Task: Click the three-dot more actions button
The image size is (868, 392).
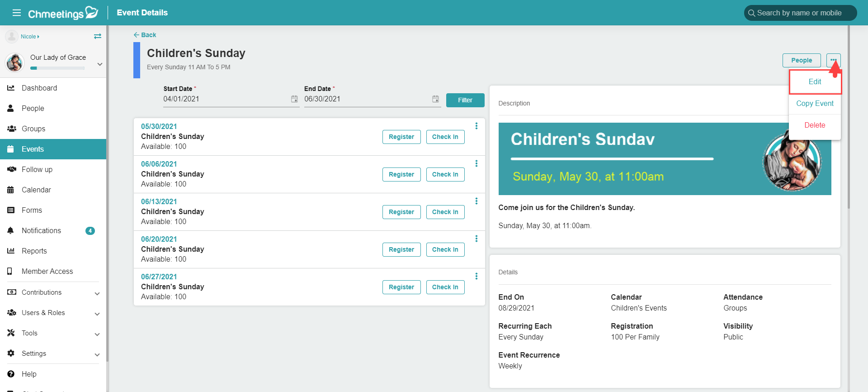Action: coord(833,60)
